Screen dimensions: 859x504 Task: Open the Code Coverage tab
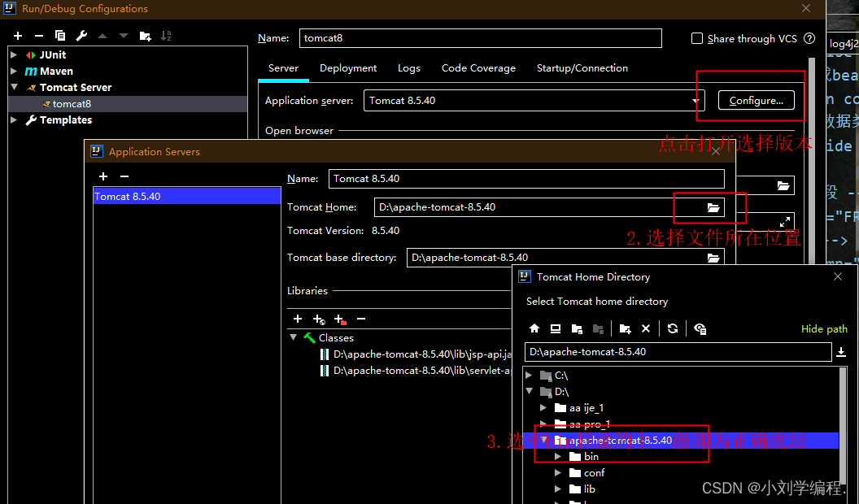coord(478,67)
